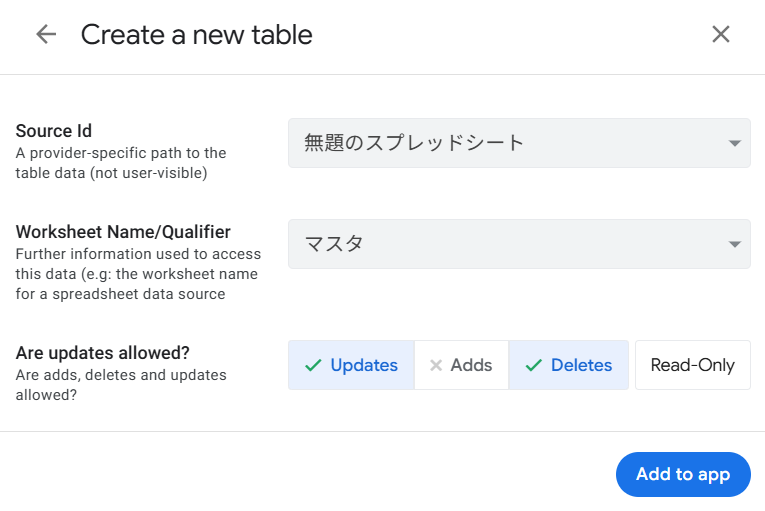Click the Create a new table title

[x=196, y=35]
